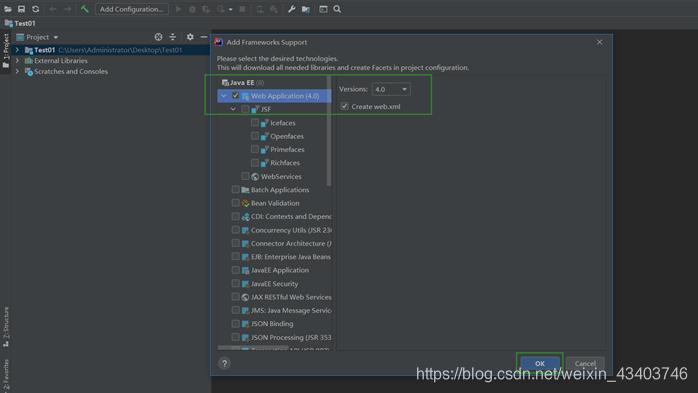Click the frameworks list vertical scrollbar
Viewport: 698px width, 393px height.
click(329, 131)
